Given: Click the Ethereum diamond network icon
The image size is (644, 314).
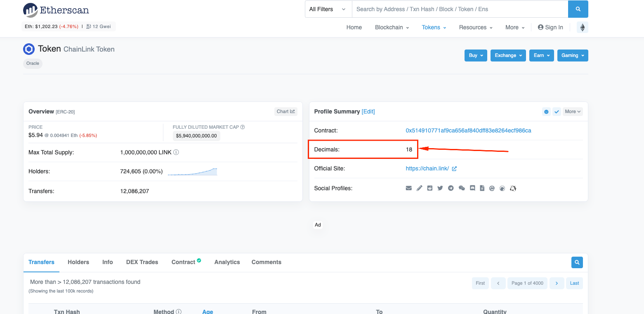Looking at the screenshot, I should [582, 27].
